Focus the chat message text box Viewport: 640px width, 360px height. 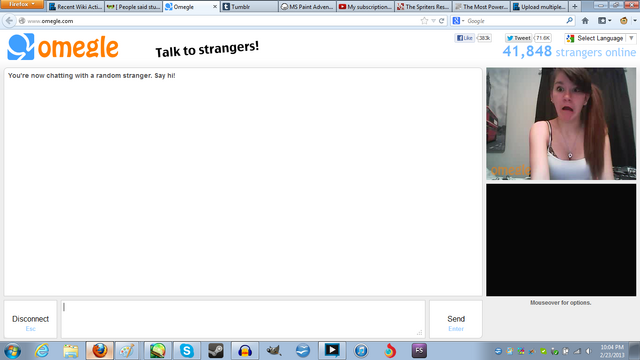click(x=243, y=320)
